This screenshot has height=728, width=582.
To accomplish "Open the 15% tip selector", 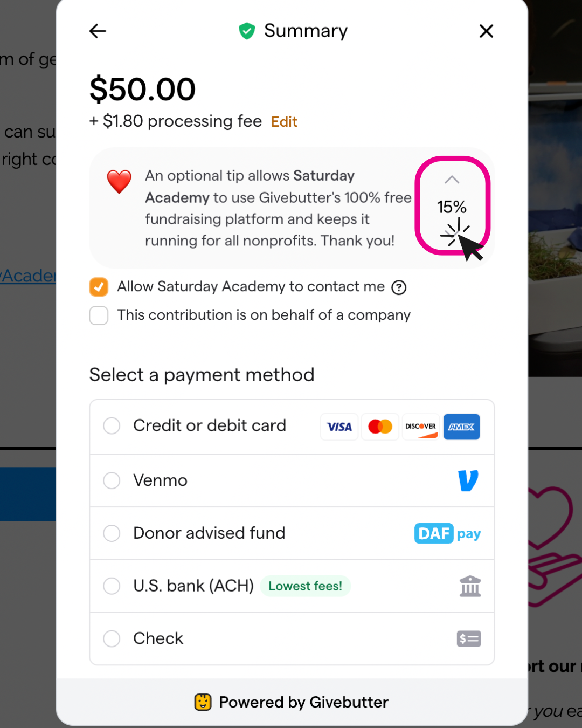I will click(x=452, y=207).
